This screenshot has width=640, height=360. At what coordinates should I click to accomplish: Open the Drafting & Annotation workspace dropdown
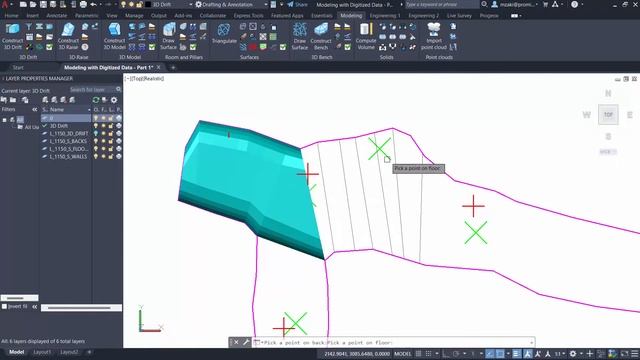(x=266, y=4)
